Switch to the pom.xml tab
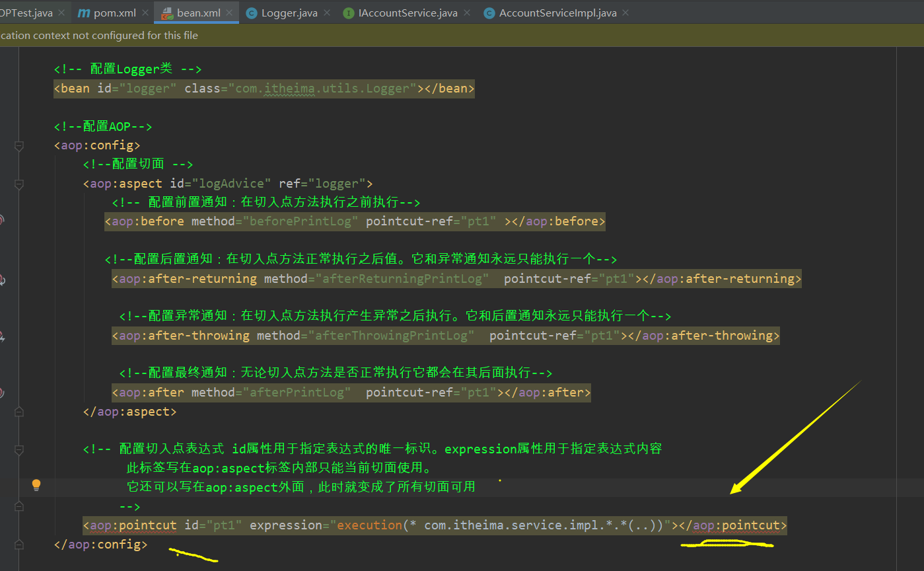 [113, 13]
